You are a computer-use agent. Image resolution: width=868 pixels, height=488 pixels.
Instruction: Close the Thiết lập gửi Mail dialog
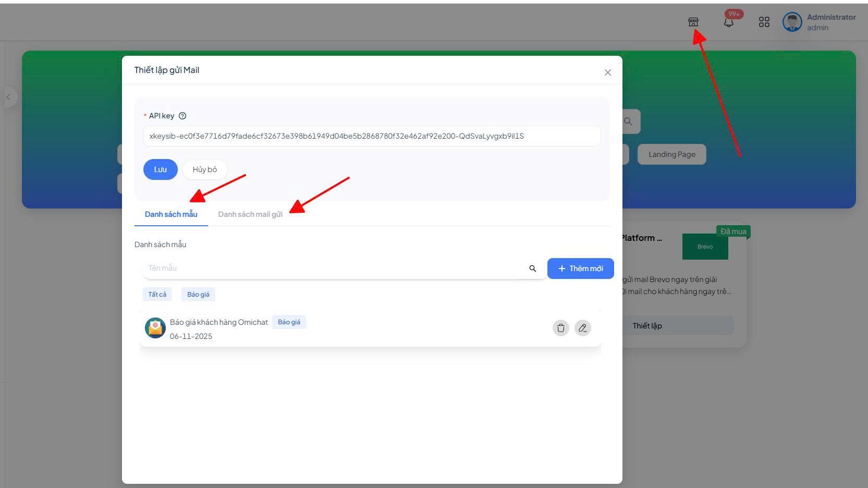coord(607,72)
